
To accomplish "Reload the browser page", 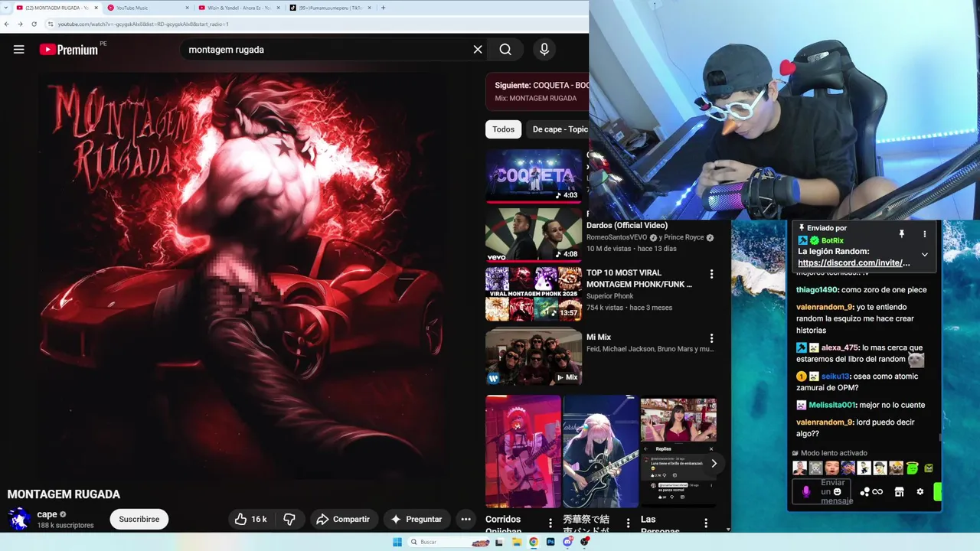I will [x=34, y=24].
